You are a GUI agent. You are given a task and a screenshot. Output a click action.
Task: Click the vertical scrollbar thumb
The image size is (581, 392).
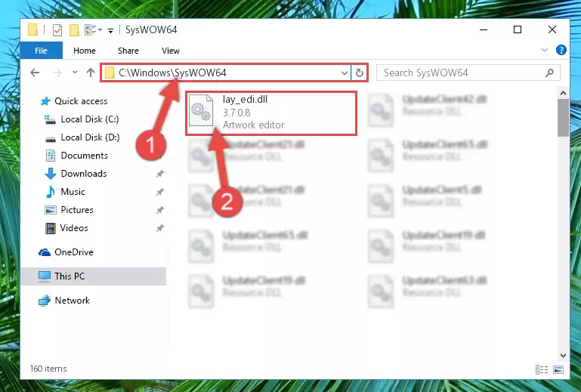coord(563,118)
